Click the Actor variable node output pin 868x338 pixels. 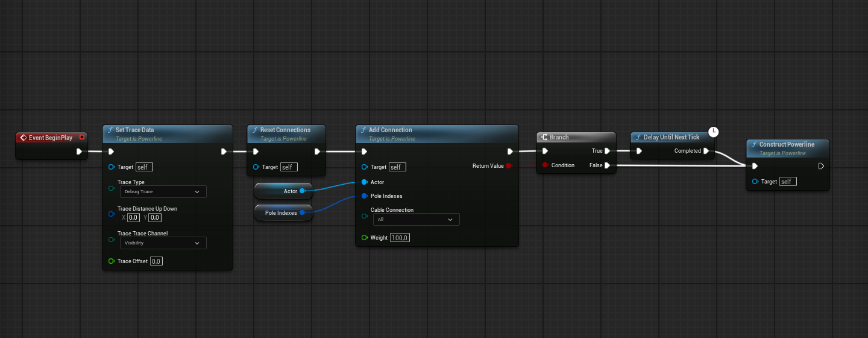click(x=302, y=191)
